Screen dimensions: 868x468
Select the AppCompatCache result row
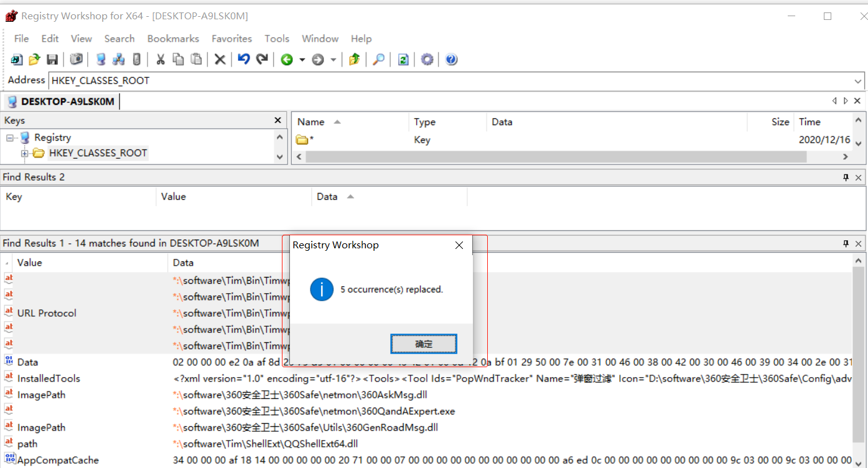point(427,460)
